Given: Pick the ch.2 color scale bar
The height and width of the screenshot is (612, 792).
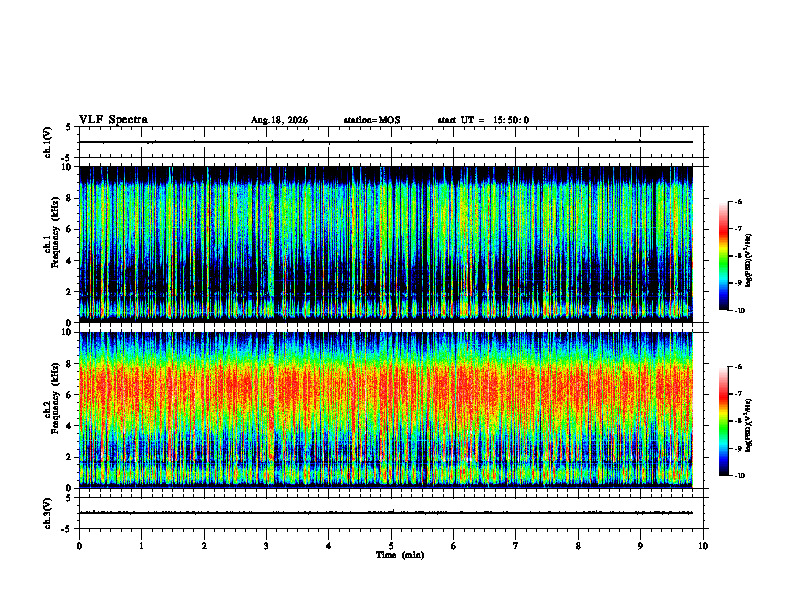Looking at the screenshot, I should click(x=723, y=421).
